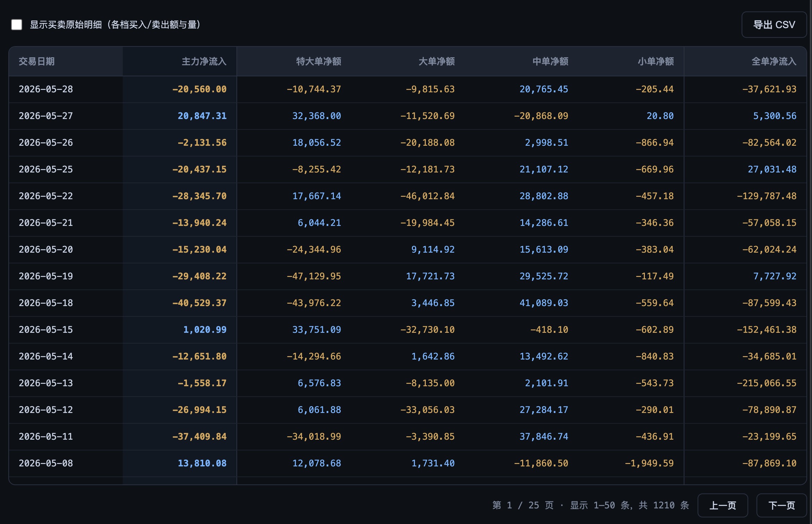Select the date cell 2026-05-20

tap(46, 250)
